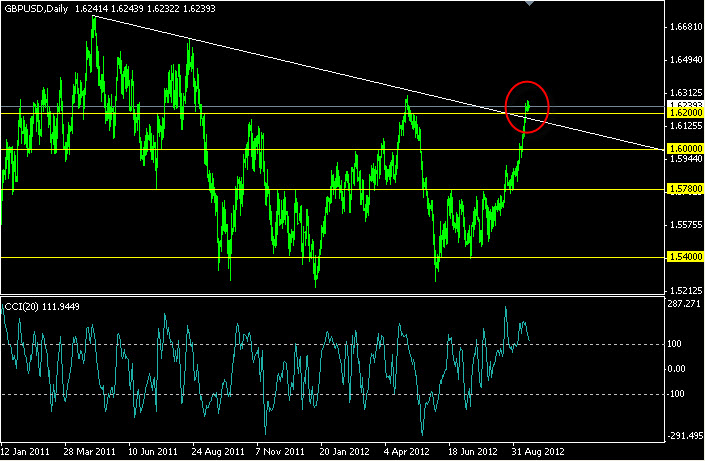
Task: Click the 287.271 CCI scale maximum
Action: tap(684, 304)
